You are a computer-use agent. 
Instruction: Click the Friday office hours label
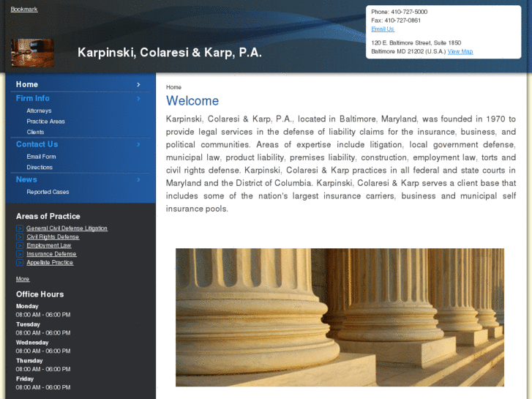(25, 379)
